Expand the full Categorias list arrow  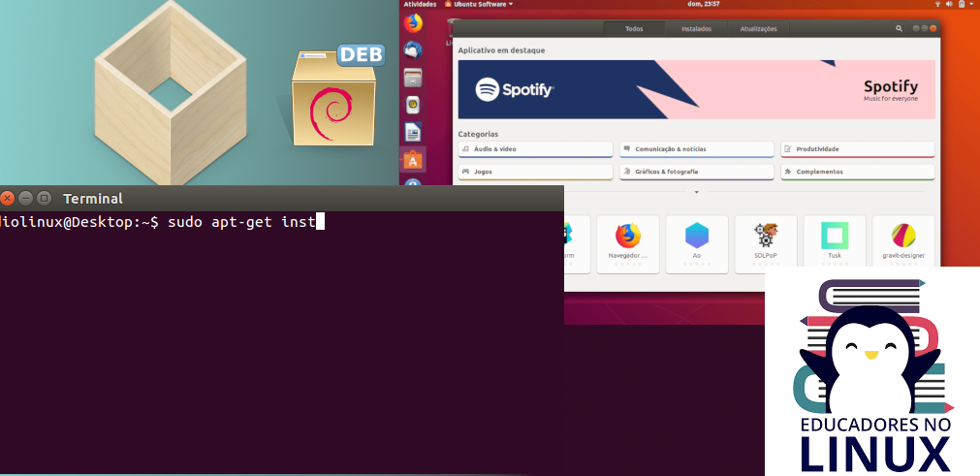(696, 192)
